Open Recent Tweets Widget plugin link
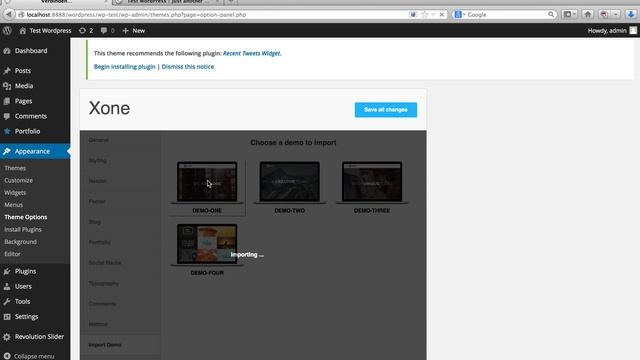Screen dimensions: 640x360 (x=251, y=53)
